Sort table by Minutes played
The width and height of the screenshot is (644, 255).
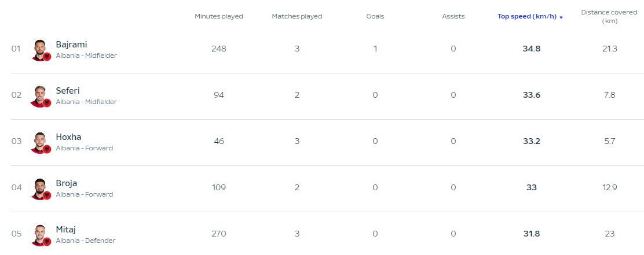click(x=219, y=16)
